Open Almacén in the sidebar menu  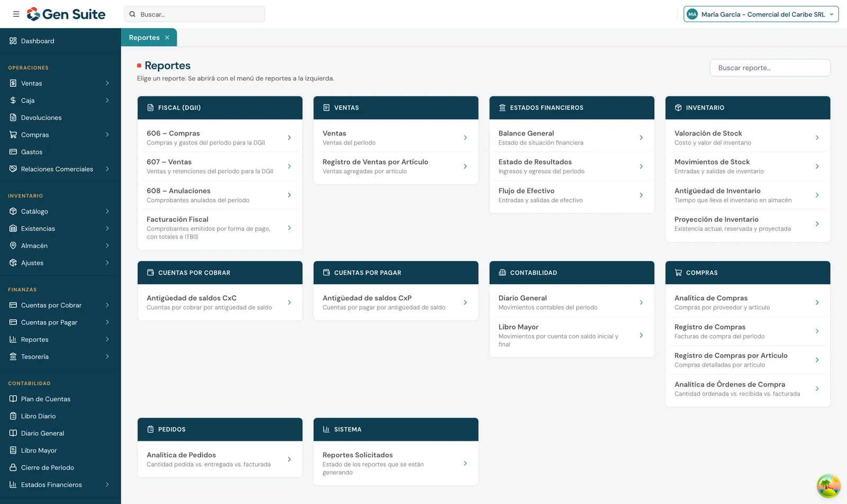(60, 246)
